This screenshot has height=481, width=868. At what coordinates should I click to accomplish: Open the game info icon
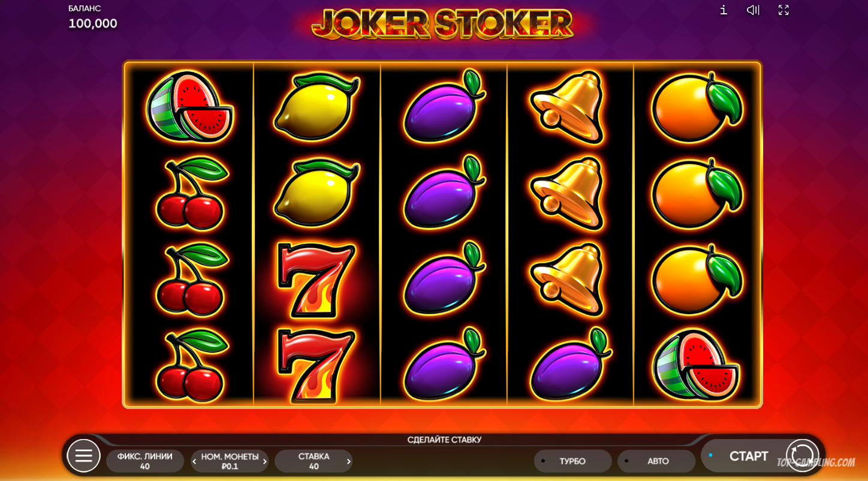[x=724, y=10]
